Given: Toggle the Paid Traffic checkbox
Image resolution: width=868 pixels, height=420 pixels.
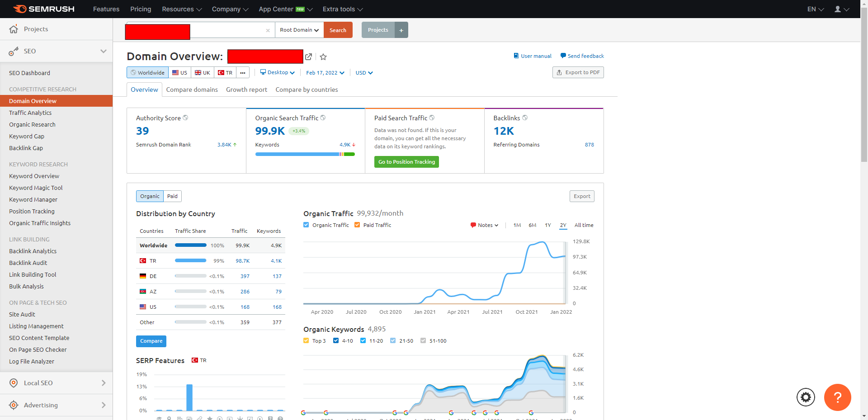Looking at the screenshot, I should click(357, 225).
